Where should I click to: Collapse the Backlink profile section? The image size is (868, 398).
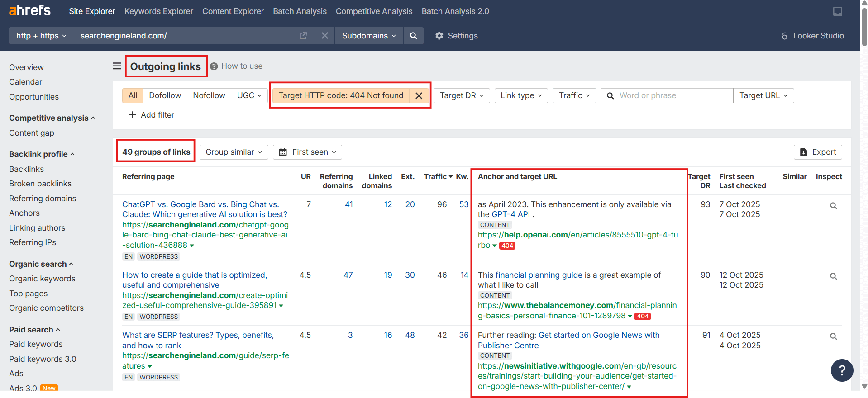(x=42, y=154)
